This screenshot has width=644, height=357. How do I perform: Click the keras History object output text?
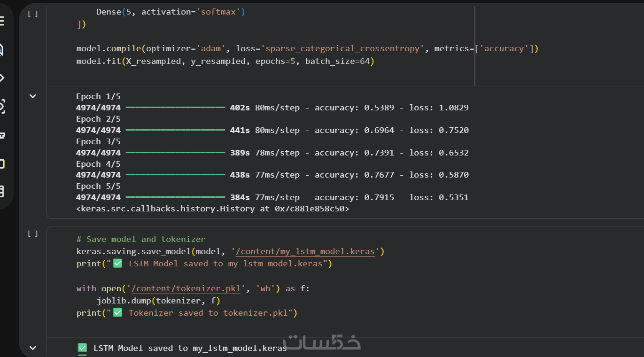[x=212, y=209]
